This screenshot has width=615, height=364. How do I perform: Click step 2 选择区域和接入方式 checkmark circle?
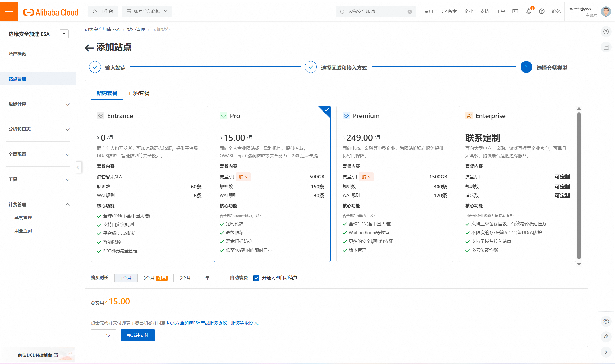(311, 67)
